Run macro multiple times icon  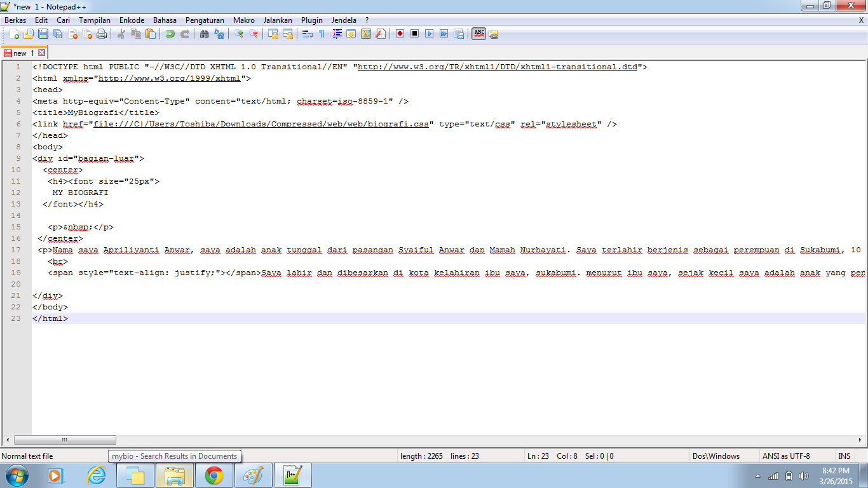click(x=444, y=34)
